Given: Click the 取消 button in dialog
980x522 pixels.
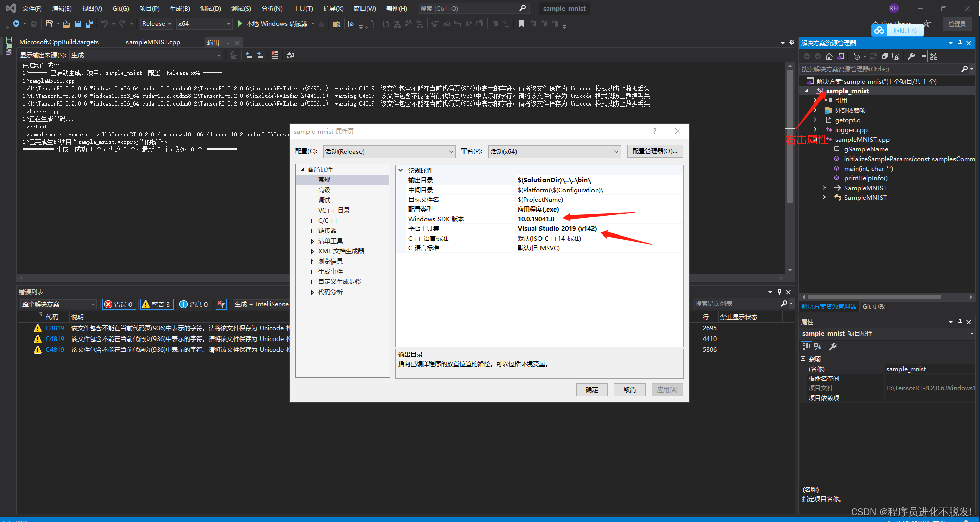Looking at the screenshot, I should [630, 390].
